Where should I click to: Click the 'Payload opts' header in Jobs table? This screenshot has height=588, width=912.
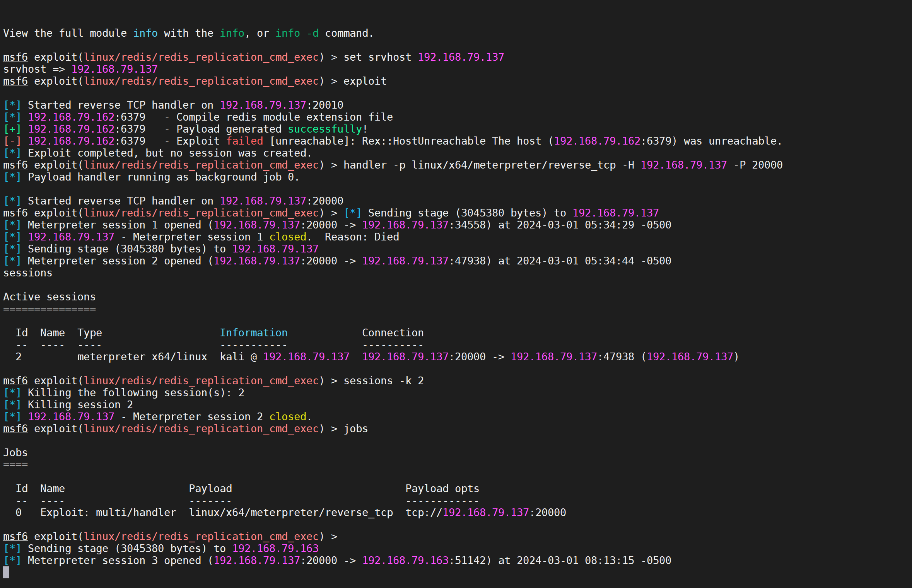point(442,489)
